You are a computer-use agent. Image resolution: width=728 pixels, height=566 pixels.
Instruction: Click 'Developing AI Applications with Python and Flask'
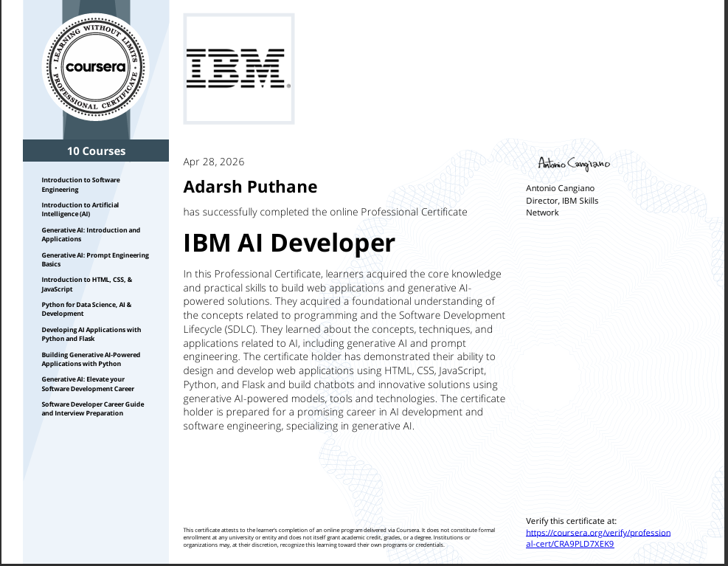tap(91, 334)
